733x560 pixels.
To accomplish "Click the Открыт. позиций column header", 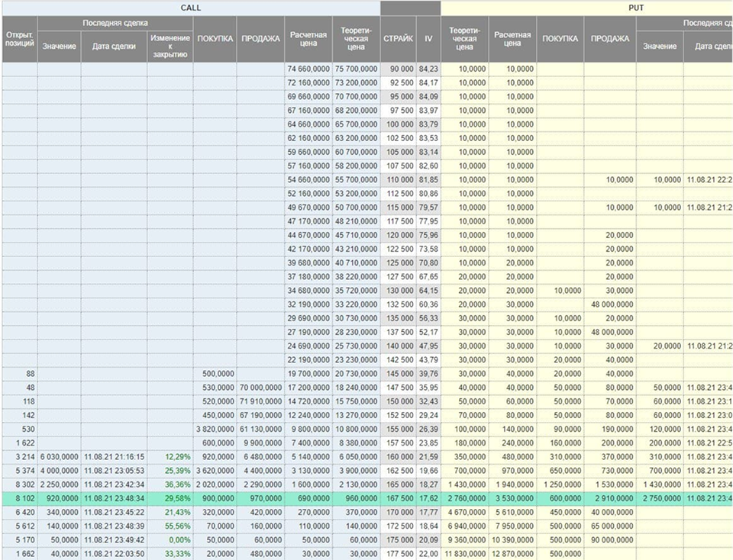I will click(x=19, y=38).
